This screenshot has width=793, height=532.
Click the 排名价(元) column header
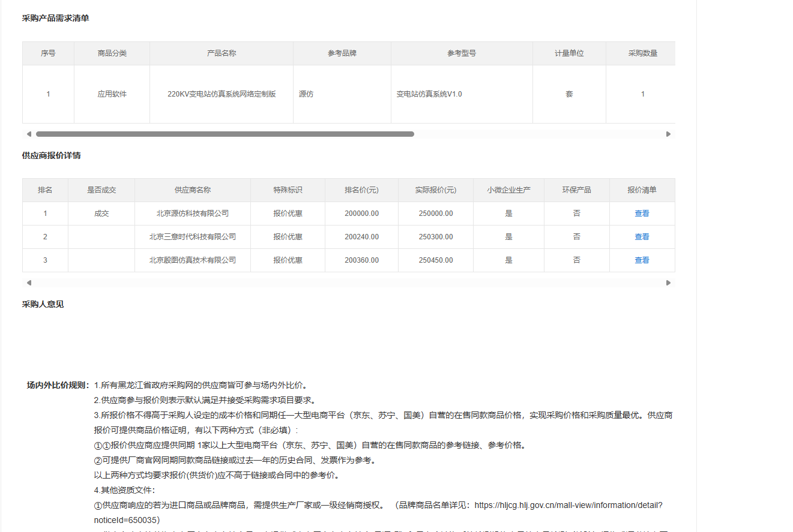tap(361, 190)
